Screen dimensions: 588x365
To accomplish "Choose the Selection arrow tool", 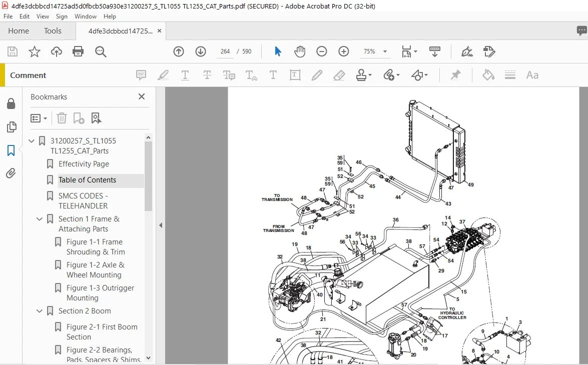I will [278, 51].
